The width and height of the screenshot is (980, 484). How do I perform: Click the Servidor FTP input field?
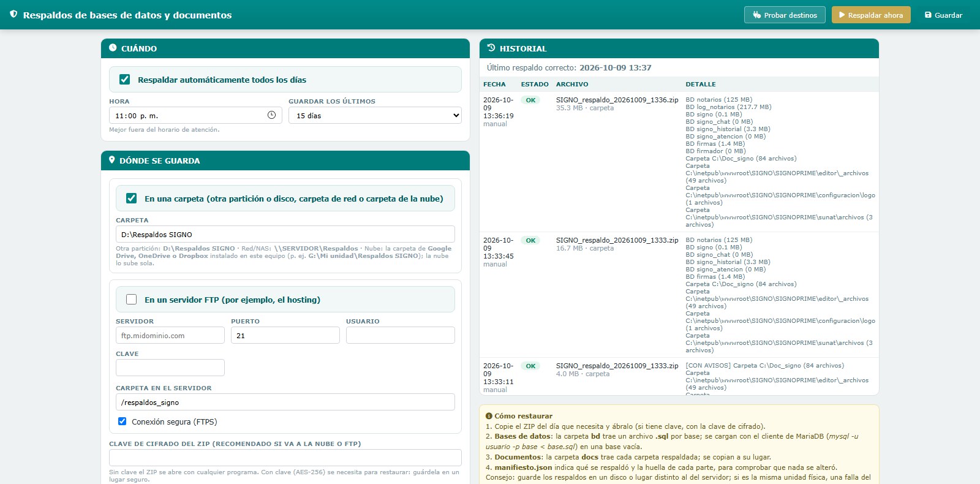pyautogui.click(x=170, y=335)
